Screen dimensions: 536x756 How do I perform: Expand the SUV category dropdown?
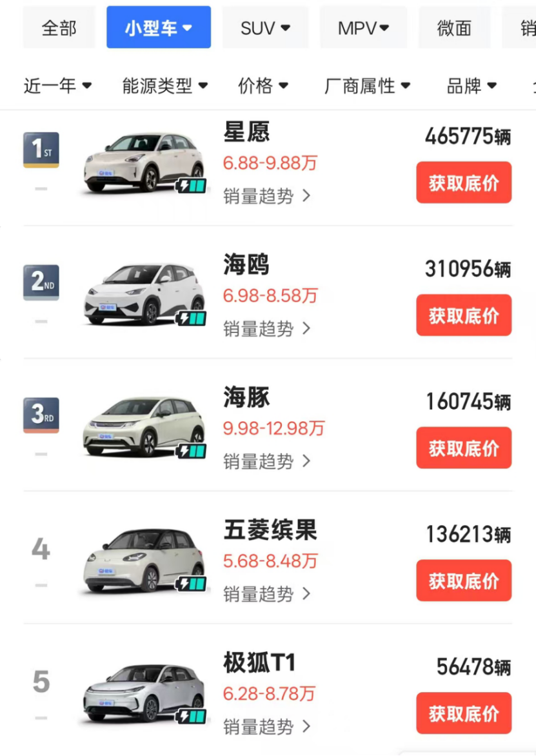[265, 28]
